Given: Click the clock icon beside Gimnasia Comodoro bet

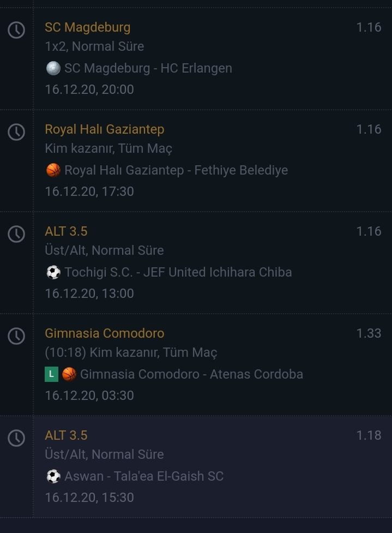Looking at the screenshot, I should click(16, 336).
